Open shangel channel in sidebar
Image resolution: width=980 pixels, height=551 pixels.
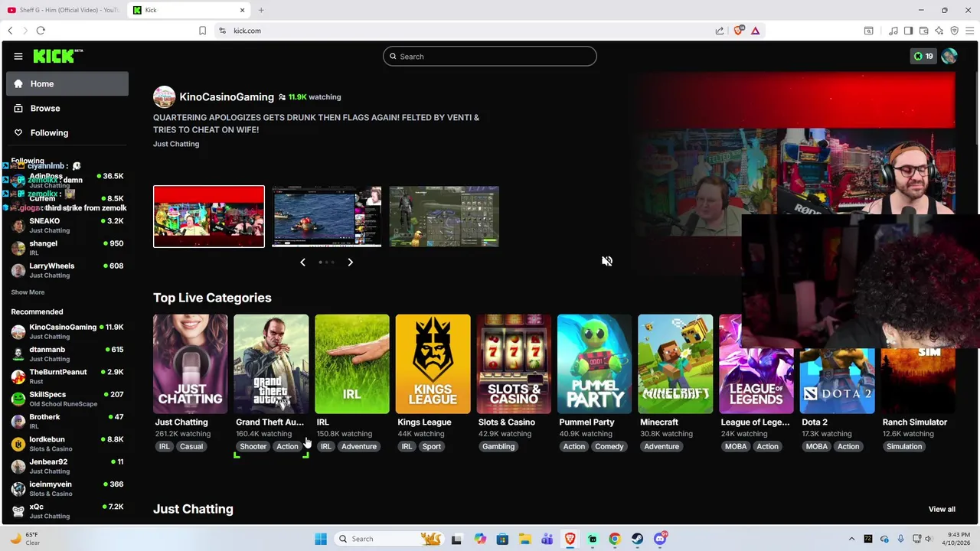coord(67,247)
